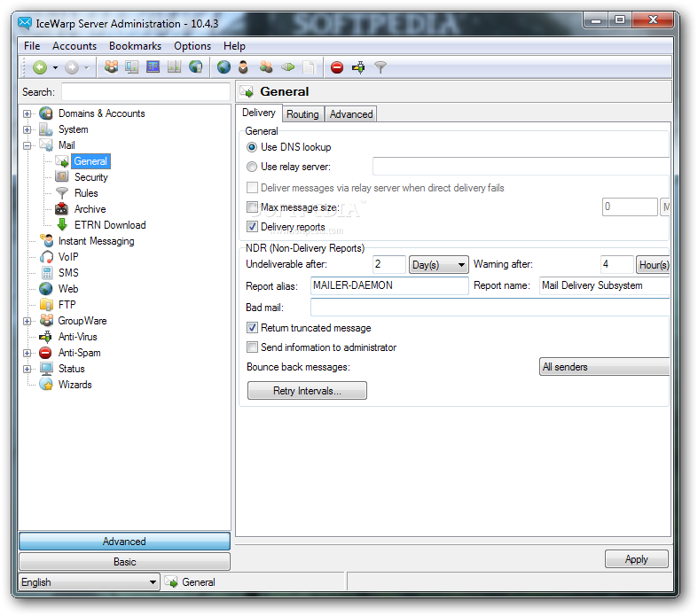Click the green plug connector toolbar icon
Image resolution: width=698 pixels, height=616 pixels.
pyautogui.click(x=287, y=67)
